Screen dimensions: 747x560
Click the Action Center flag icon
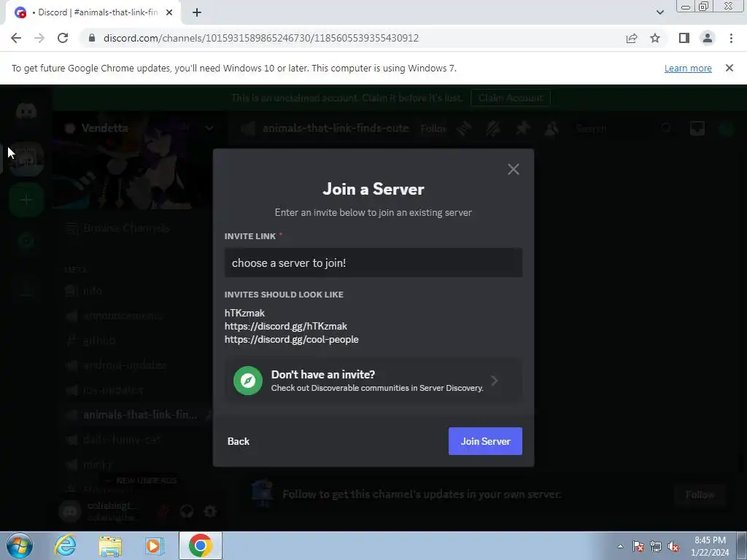coord(638,546)
